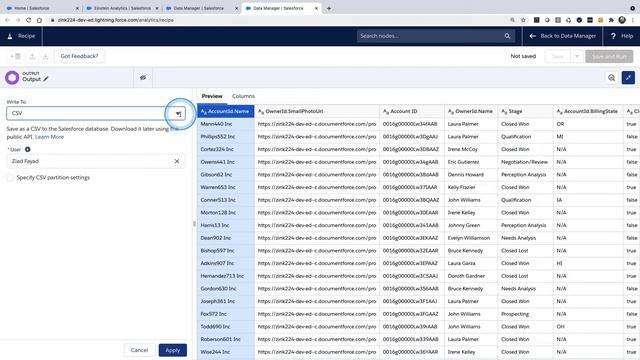640x360 pixels.
Task: Bookmark the page with the star icon
Action: click(x=523, y=20)
